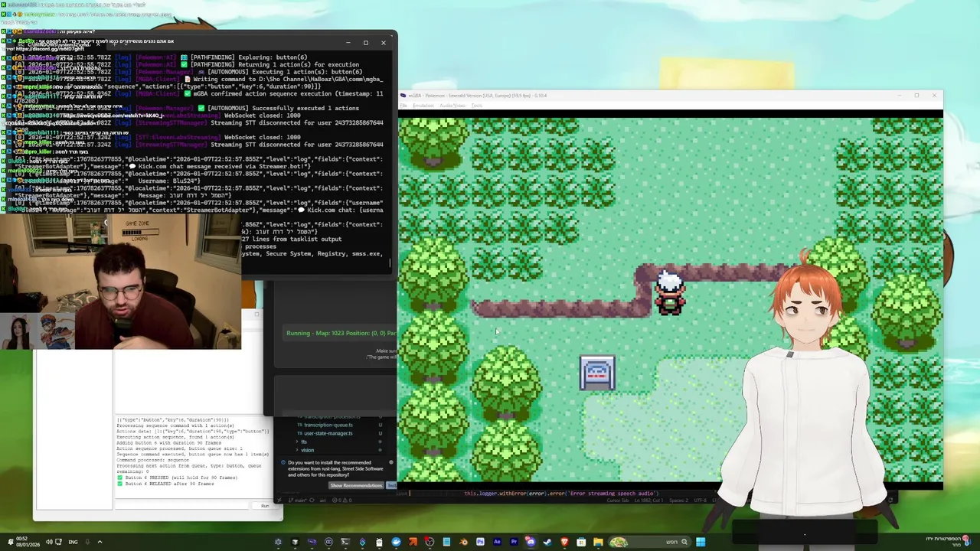The height and width of the screenshot is (551, 980).
Task: Open transcription-queue.ts in VS Code explorer
Action: (x=328, y=425)
